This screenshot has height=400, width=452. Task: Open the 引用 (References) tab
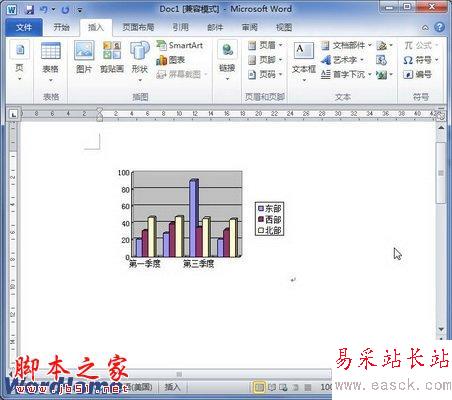point(181,27)
